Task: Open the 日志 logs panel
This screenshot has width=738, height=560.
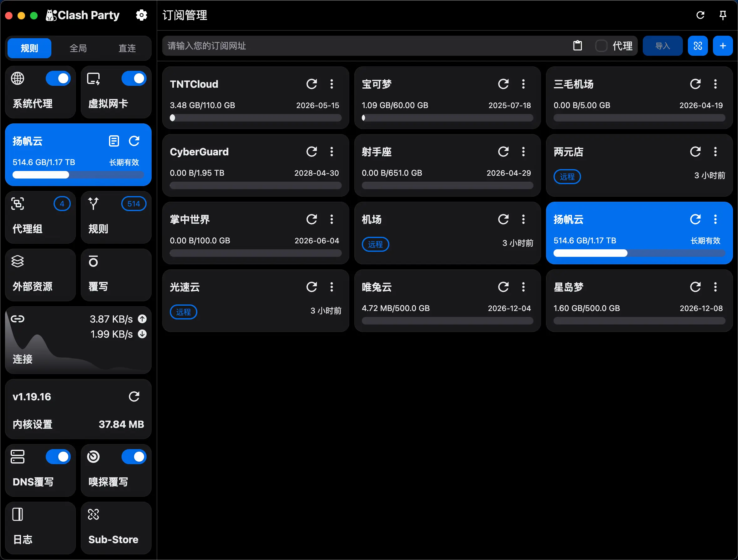Action: pos(40,528)
